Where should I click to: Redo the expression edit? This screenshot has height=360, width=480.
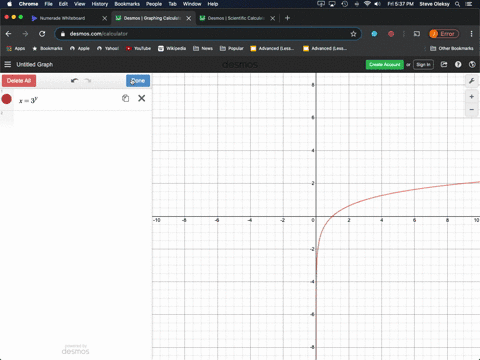[88, 81]
